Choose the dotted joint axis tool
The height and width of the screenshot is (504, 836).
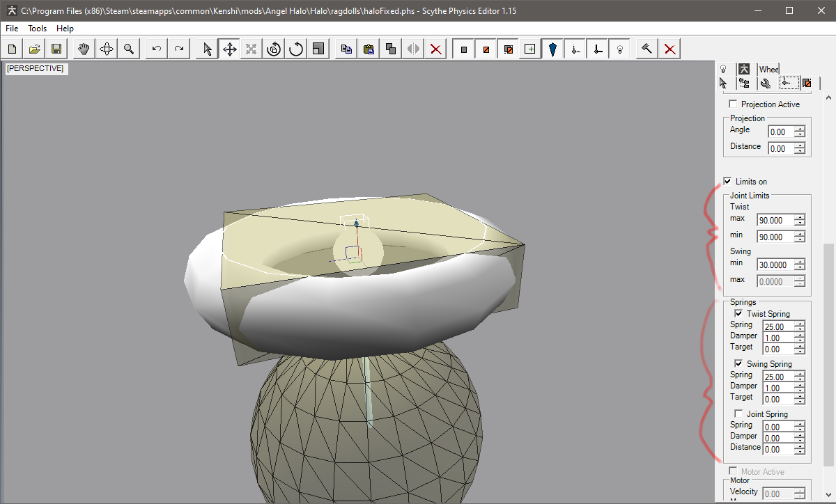click(575, 49)
